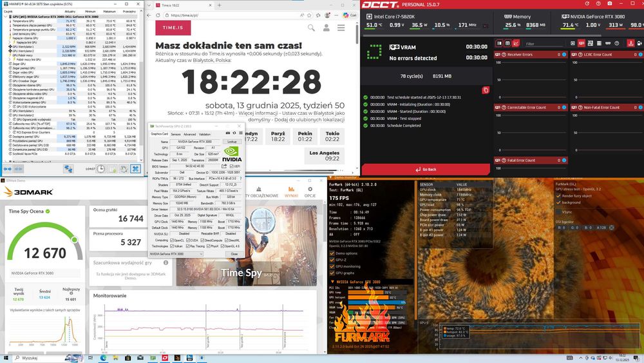
Task: Toggle FurMark GPU-Z checkbox
Action: [x=332, y=260]
